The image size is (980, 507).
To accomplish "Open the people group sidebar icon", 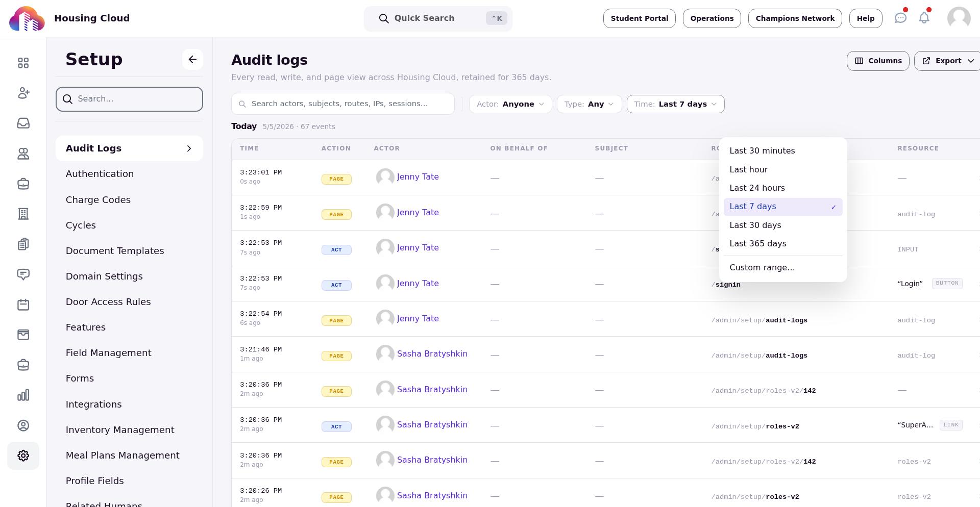I will (23, 154).
